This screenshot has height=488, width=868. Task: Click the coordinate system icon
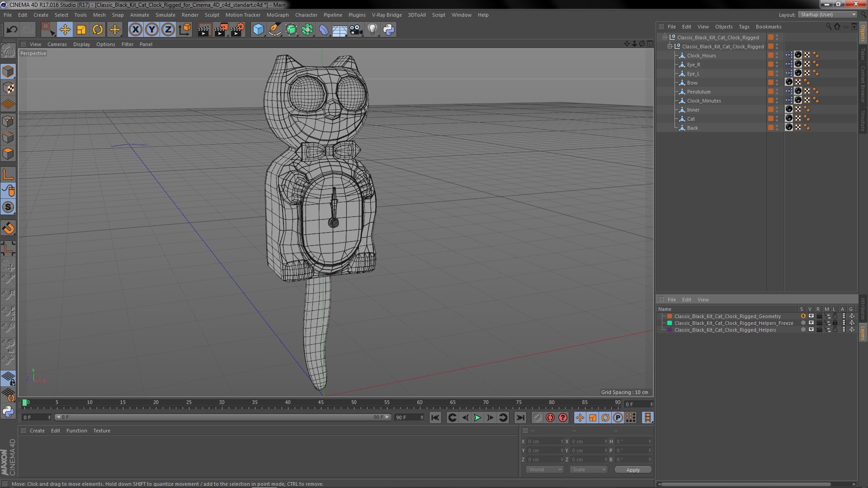[185, 30]
